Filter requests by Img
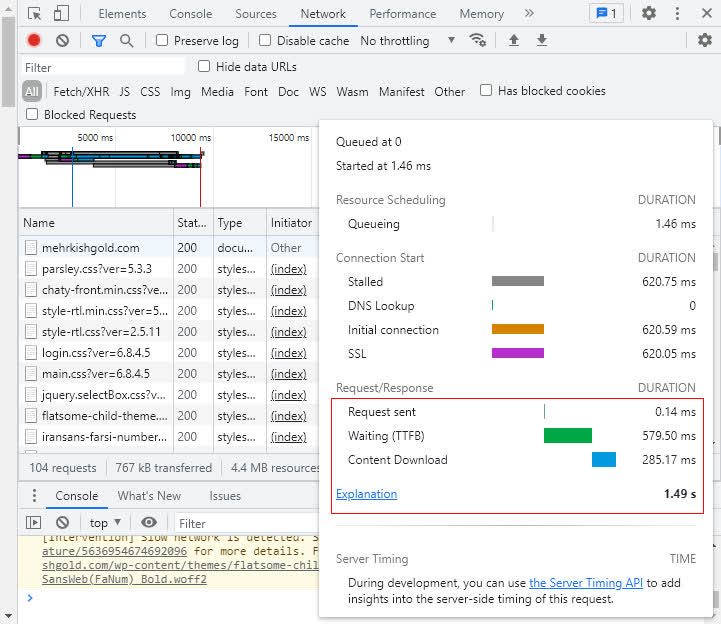Screen dimensions: 721x624 [180, 92]
